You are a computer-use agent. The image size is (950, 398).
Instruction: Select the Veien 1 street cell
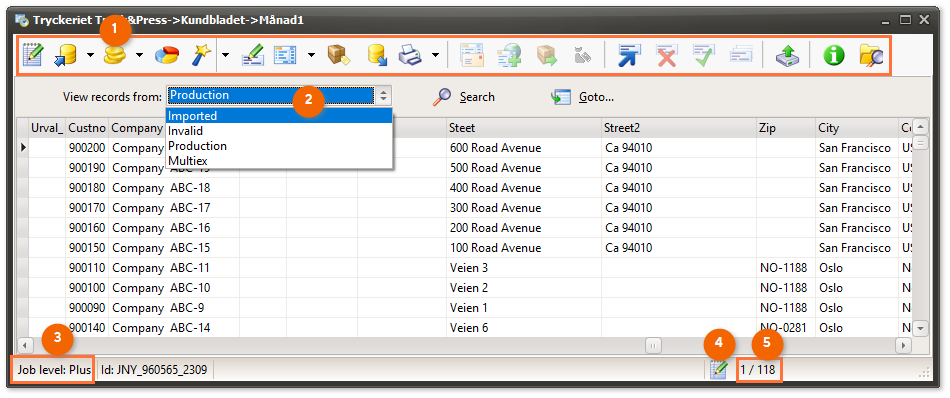[523, 308]
